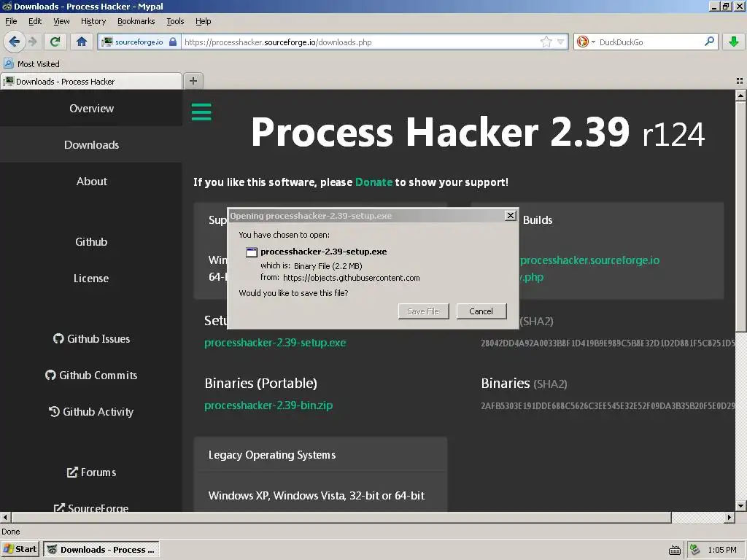Open the History menu
The width and height of the screenshot is (747, 560).
pyautogui.click(x=93, y=21)
